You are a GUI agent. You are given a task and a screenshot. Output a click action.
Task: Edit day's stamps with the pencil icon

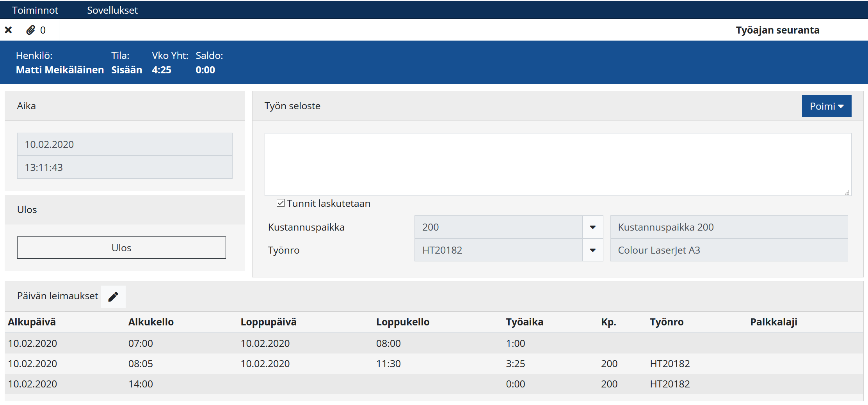click(113, 297)
